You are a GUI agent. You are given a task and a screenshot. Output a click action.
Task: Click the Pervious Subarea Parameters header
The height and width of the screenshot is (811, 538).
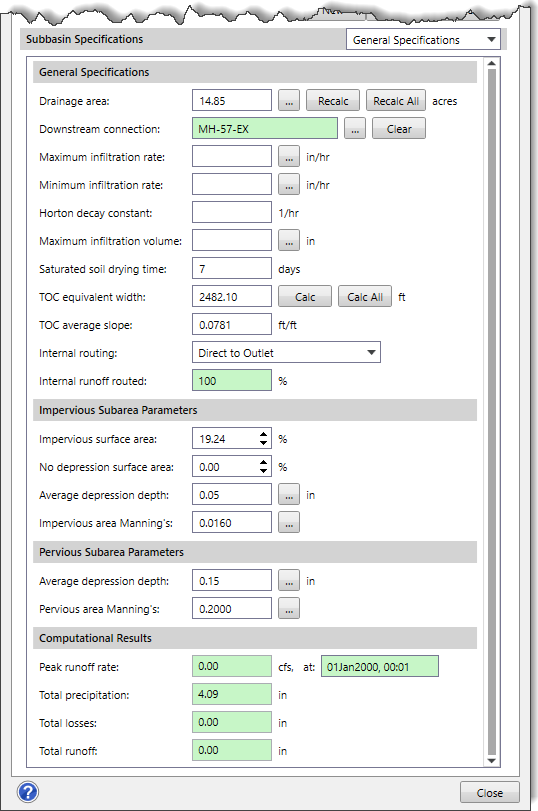(x=255, y=551)
